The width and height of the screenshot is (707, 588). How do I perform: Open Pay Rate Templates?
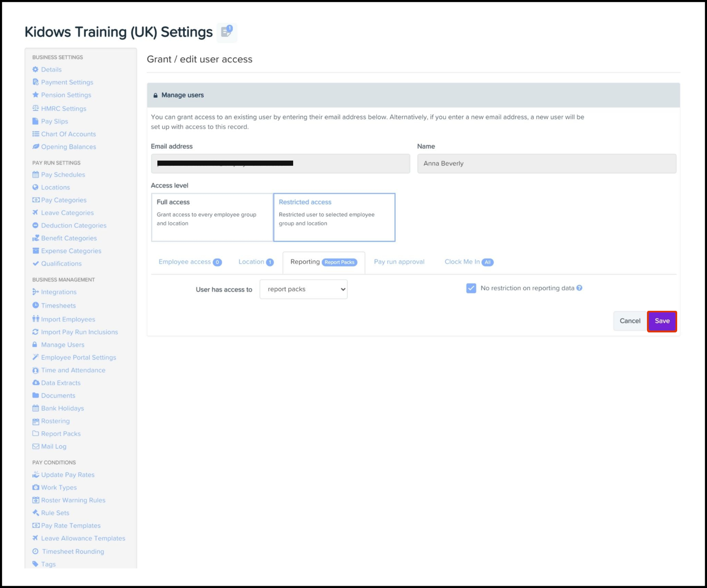tap(71, 526)
